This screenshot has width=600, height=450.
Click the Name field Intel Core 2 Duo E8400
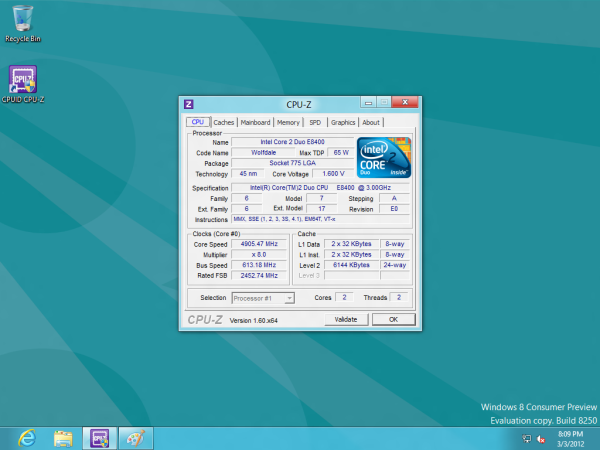coord(292,142)
